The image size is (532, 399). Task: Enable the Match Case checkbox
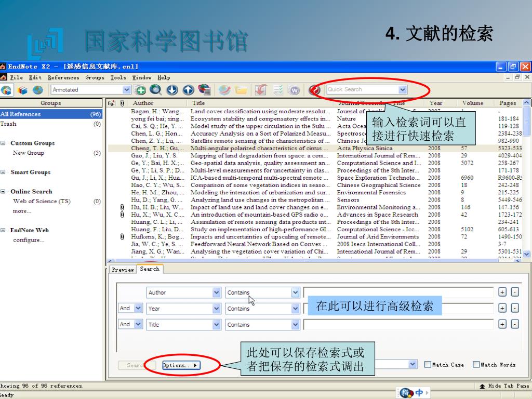click(428, 364)
